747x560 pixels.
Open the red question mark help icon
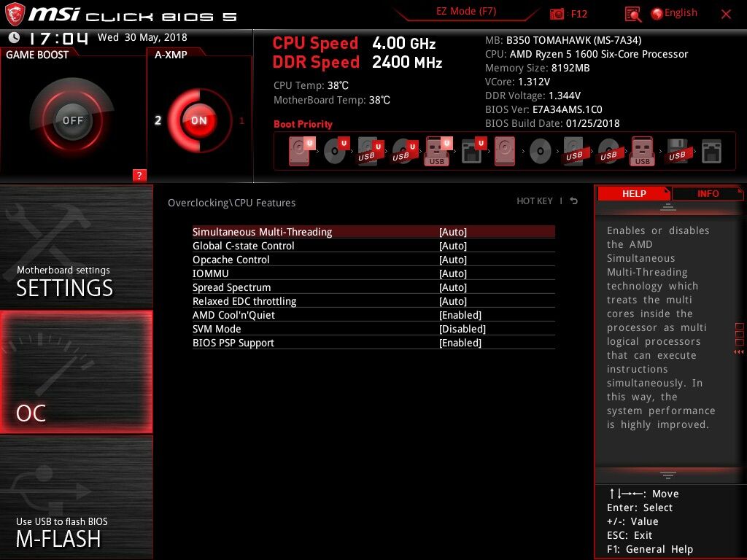tap(139, 175)
